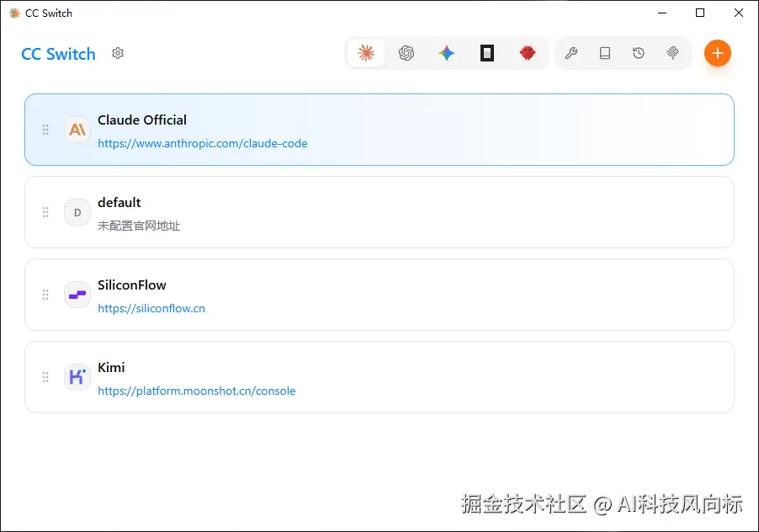Close the CC Switch window
759x532 pixels.
tap(739, 13)
